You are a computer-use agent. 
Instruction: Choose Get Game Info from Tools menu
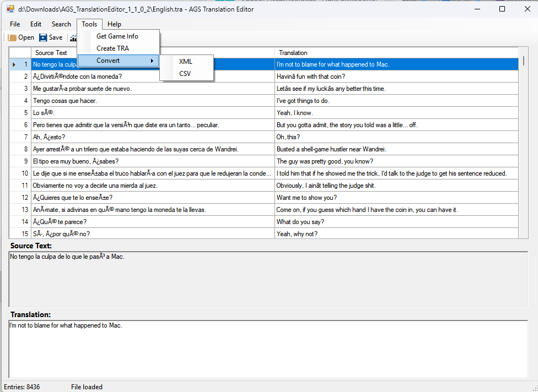pos(119,36)
